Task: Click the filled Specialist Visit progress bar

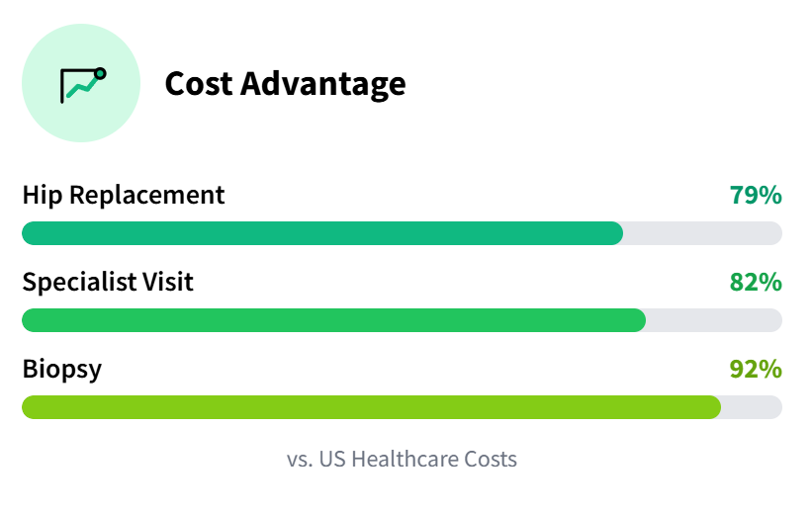Action: click(x=333, y=320)
